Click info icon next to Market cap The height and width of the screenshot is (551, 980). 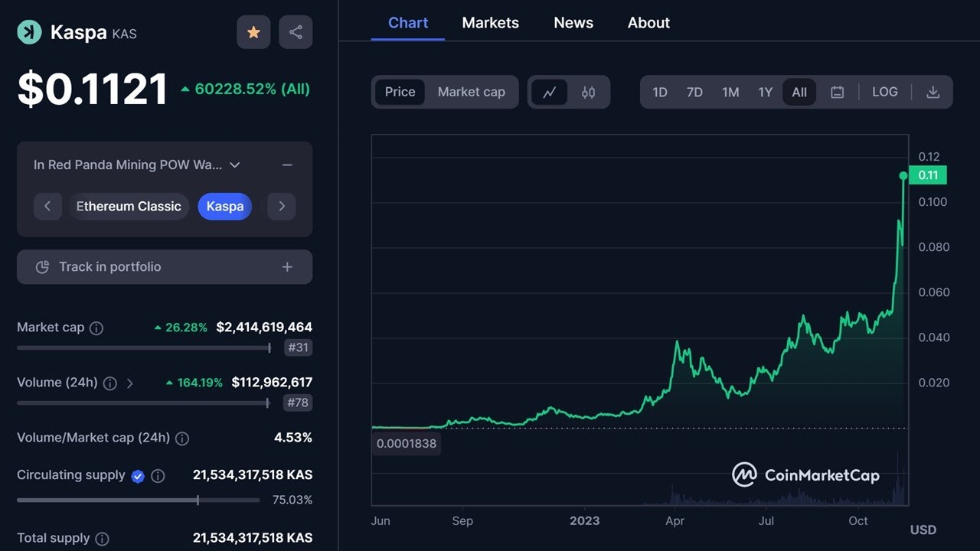coord(96,328)
